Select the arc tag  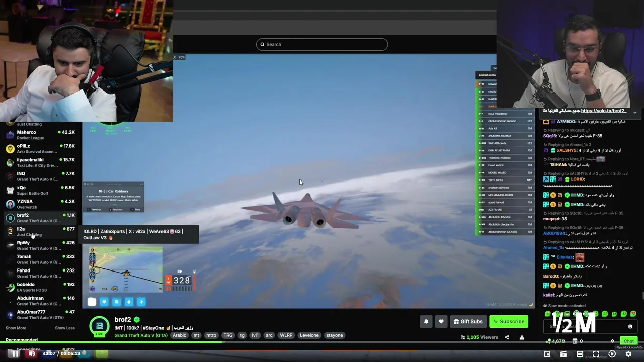tap(269, 335)
